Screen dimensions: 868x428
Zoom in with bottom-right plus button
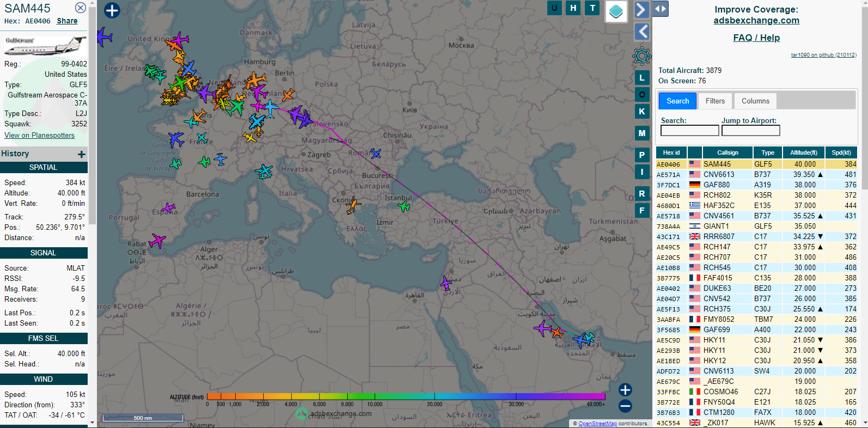625,389
